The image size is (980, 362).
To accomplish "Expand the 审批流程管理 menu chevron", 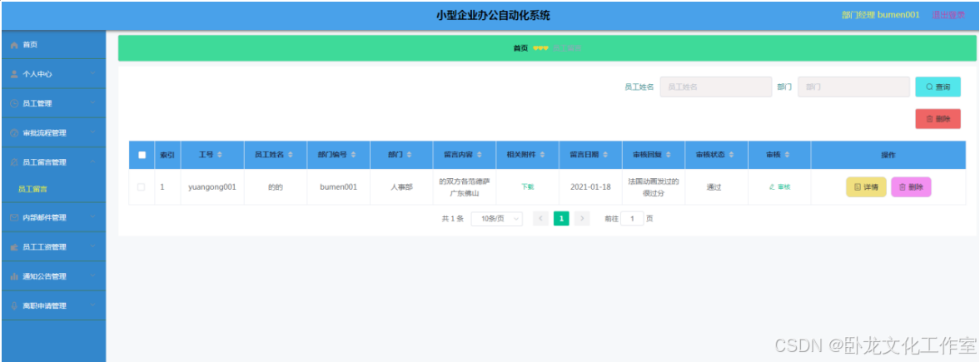I will (x=92, y=132).
